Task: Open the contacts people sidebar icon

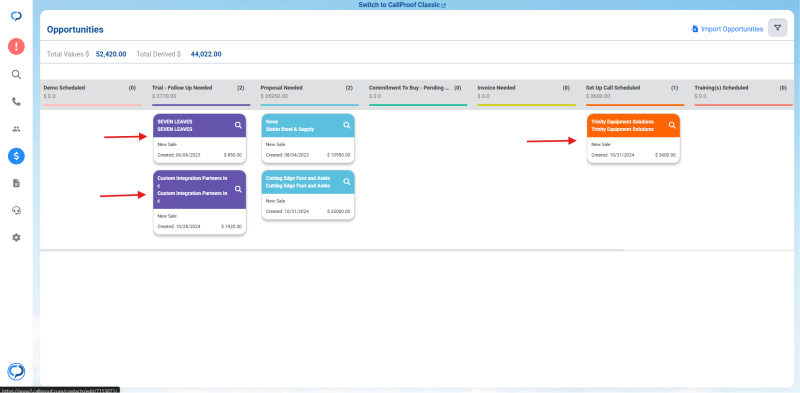Action: (16, 129)
